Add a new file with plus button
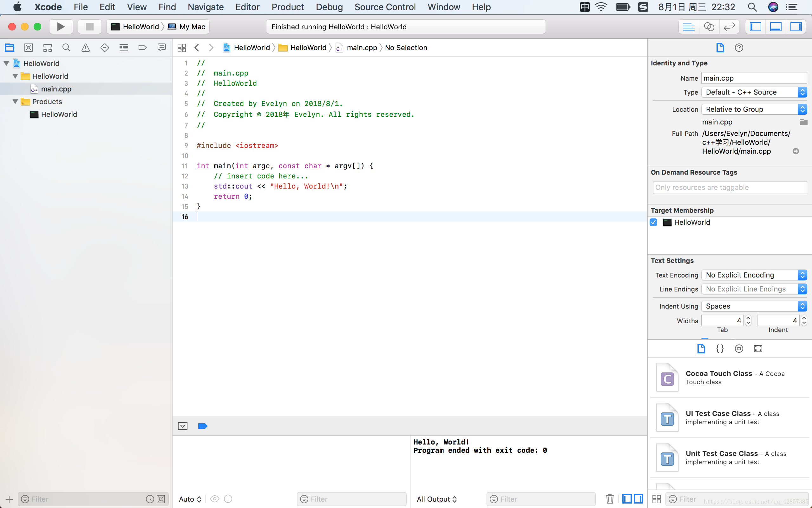Viewport: 812px width, 508px height. [9, 499]
